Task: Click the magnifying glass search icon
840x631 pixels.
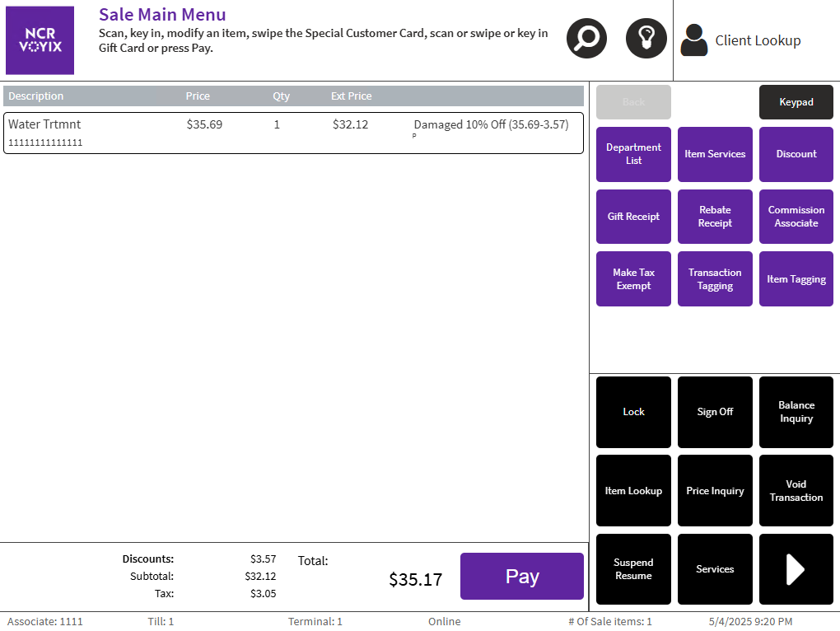Action: (586, 38)
